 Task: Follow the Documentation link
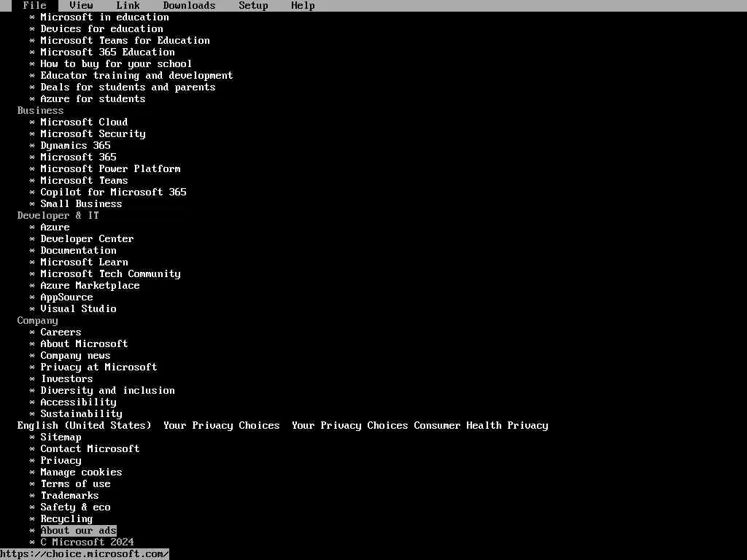pos(79,251)
